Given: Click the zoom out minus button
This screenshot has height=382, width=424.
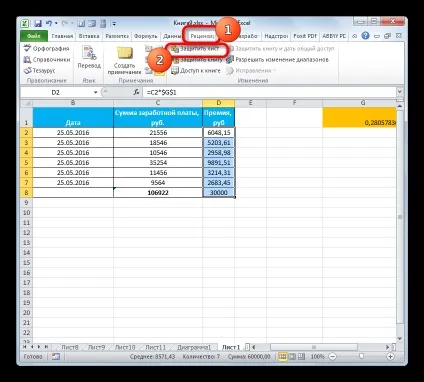Looking at the screenshot, I should 332,357.
